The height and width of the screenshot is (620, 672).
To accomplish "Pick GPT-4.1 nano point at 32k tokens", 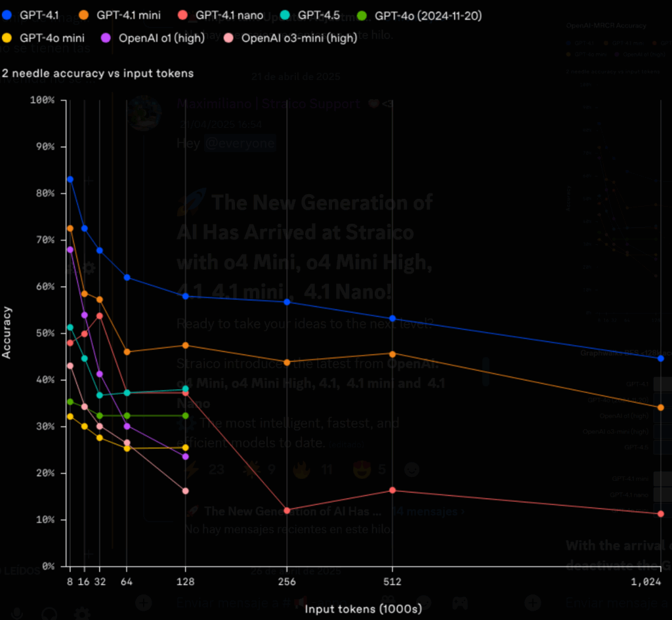I will [x=100, y=316].
